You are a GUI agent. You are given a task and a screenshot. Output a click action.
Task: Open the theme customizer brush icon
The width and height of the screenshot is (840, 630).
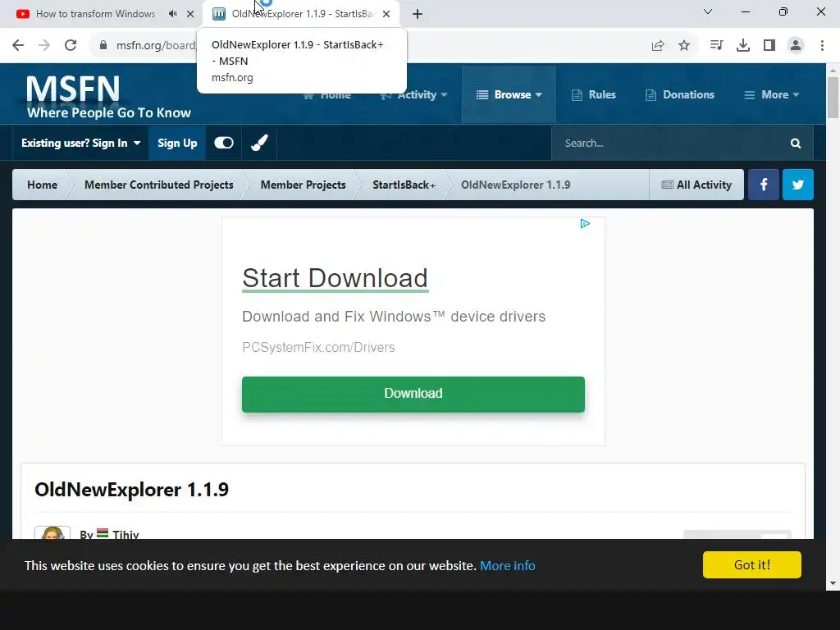tap(259, 143)
